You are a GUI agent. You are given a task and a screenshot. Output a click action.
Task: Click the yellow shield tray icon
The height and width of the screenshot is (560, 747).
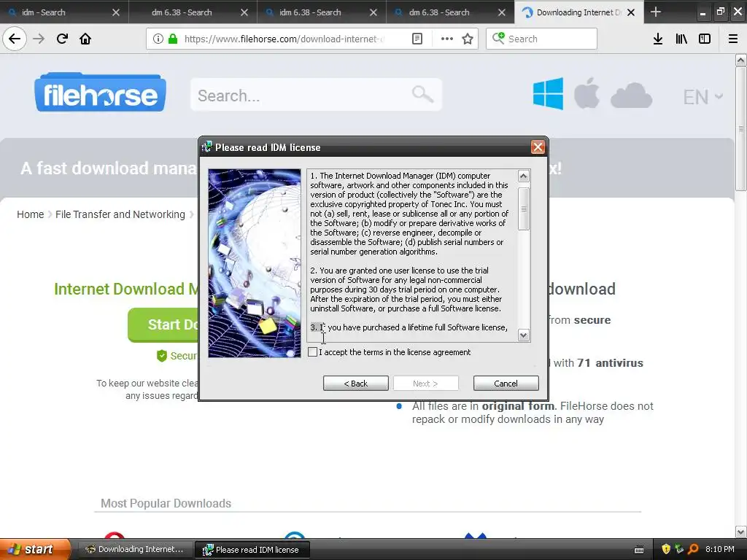pyautogui.click(x=666, y=549)
